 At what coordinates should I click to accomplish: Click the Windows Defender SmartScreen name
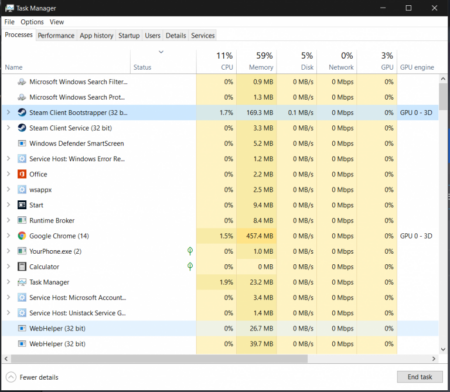(x=77, y=143)
